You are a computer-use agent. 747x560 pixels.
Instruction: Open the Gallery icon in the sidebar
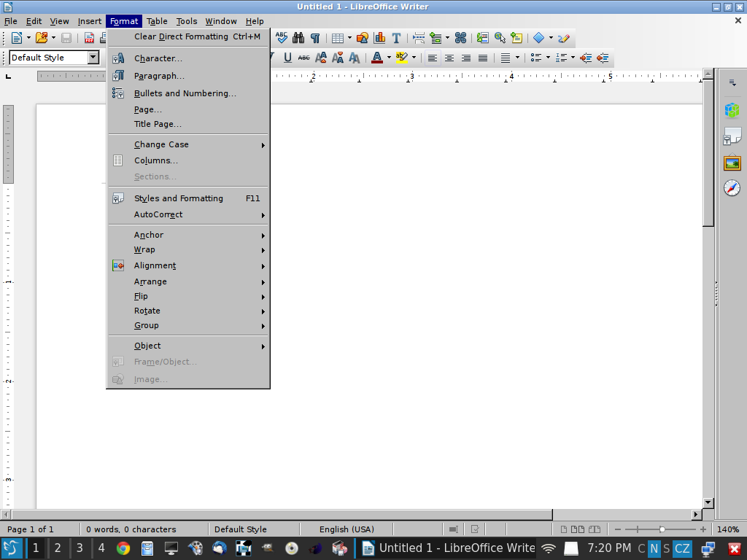click(x=732, y=163)
